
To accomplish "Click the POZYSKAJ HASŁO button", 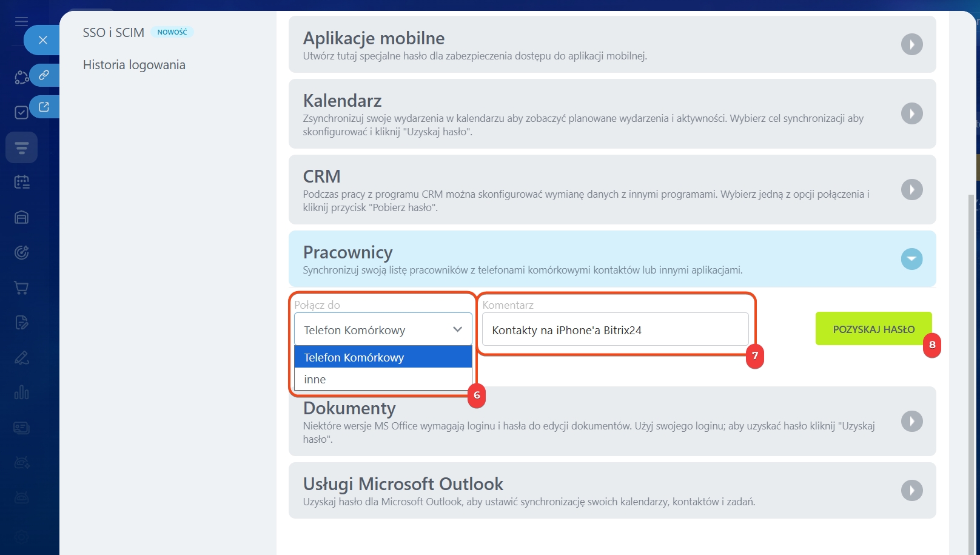I will pos(873,329).
